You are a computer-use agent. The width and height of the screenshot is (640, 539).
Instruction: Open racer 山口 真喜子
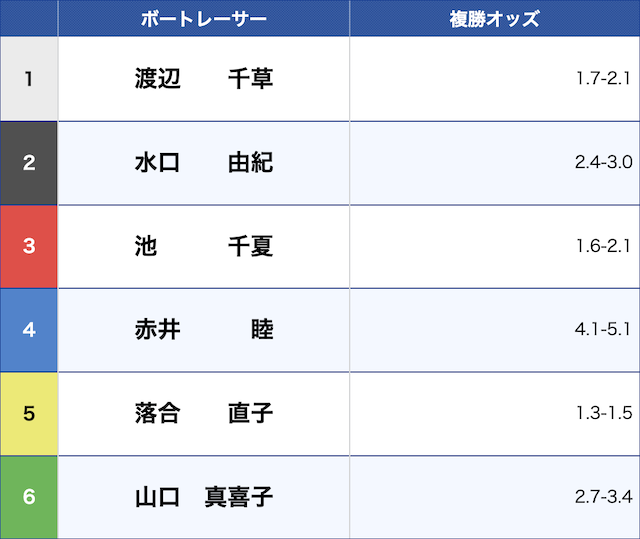click(204, 496)
